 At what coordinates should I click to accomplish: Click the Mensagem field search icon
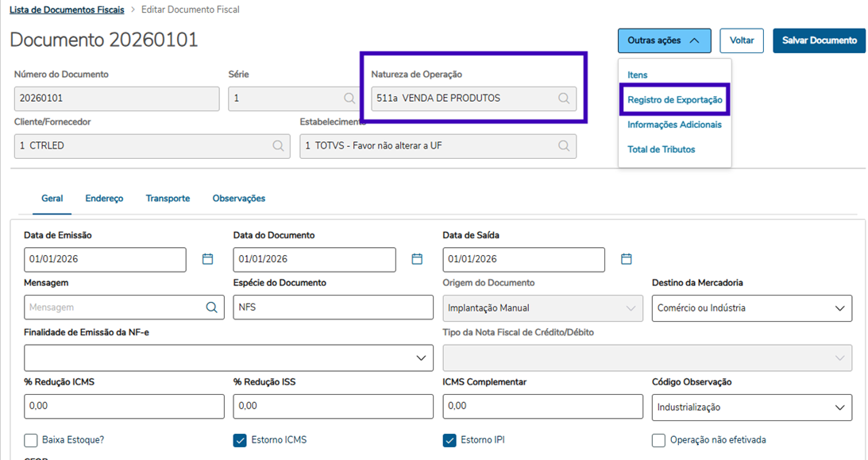[x=212, y=307]
